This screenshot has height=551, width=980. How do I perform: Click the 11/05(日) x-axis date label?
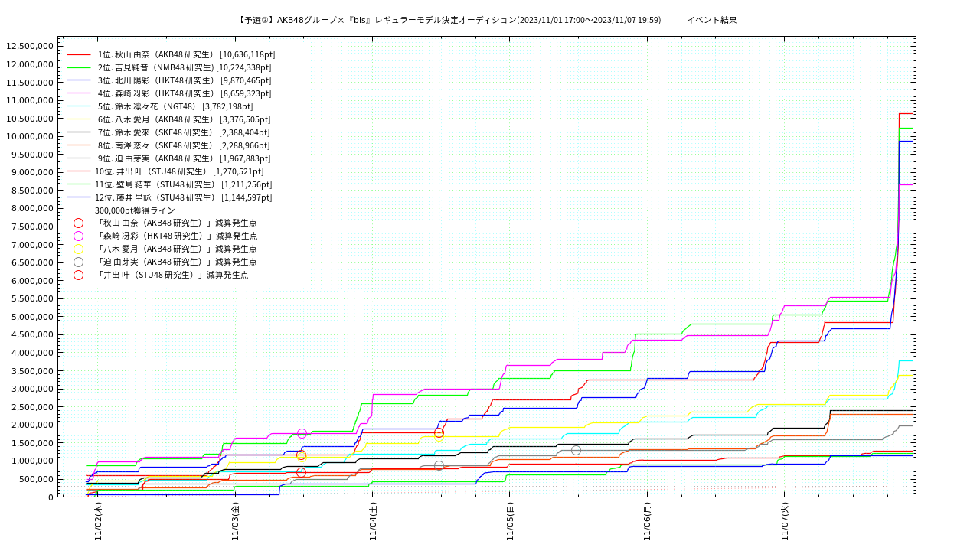click(510, 522)
